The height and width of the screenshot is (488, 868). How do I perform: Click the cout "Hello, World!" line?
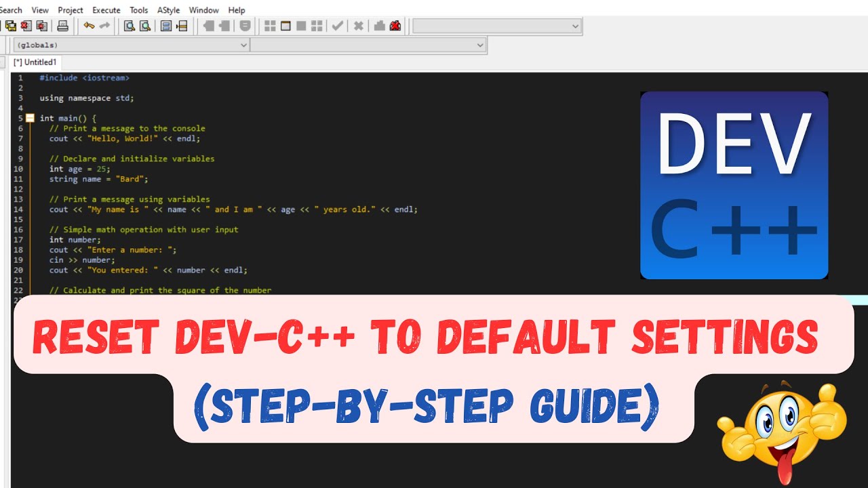[x=125, y=138]
